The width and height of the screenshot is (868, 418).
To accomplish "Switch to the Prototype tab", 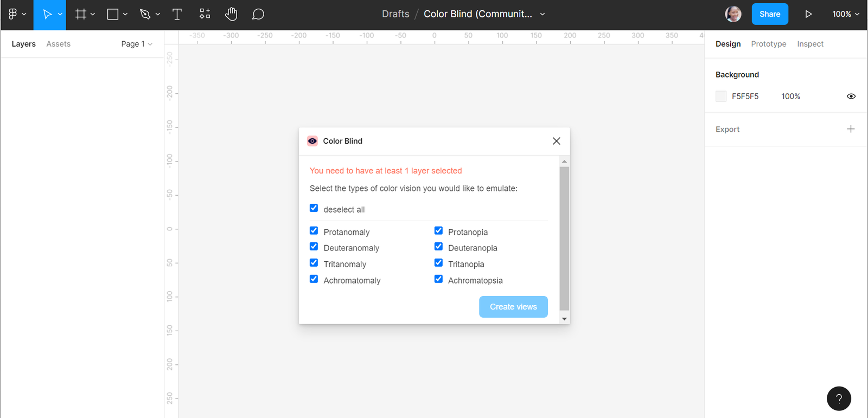I will coord(768,44).
